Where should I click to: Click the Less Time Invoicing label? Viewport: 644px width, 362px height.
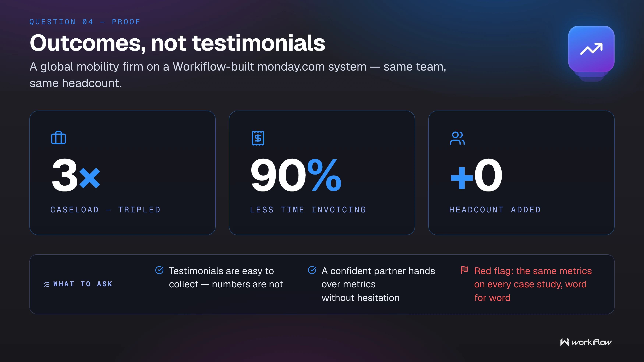coord(308,210)
